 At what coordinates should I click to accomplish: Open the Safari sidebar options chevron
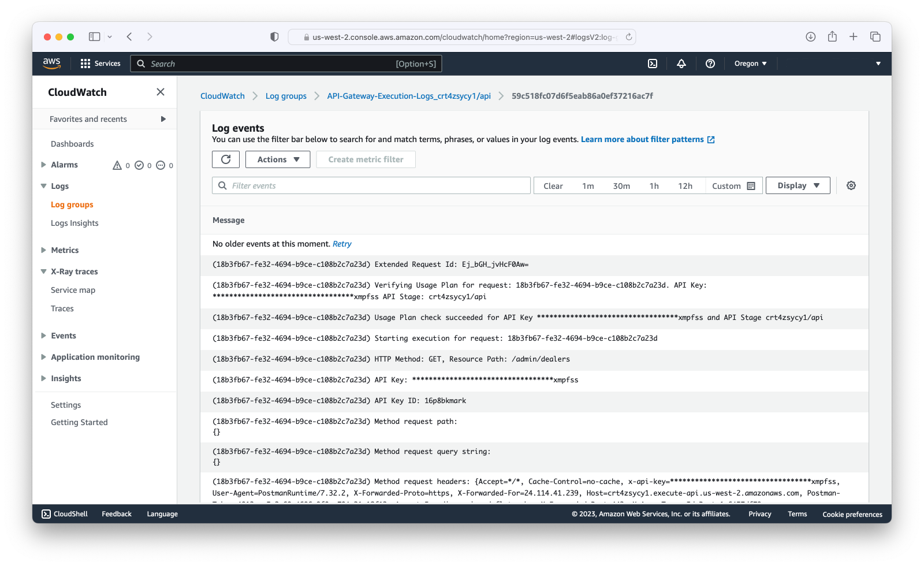pyautogui.click(x=110, y=36)
